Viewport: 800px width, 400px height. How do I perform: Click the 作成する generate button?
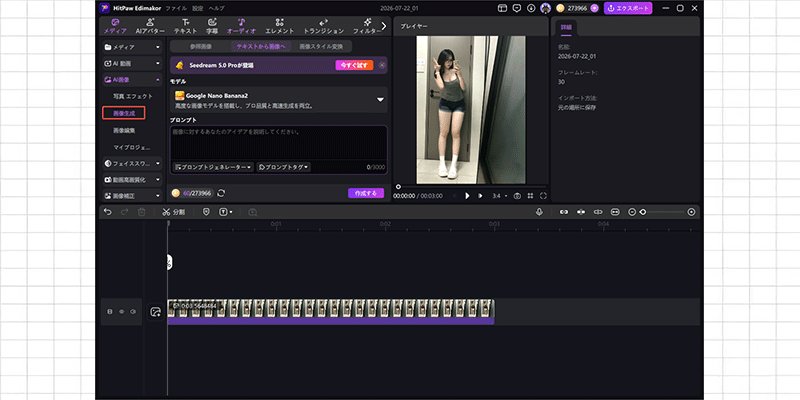[x=366, y=193]
